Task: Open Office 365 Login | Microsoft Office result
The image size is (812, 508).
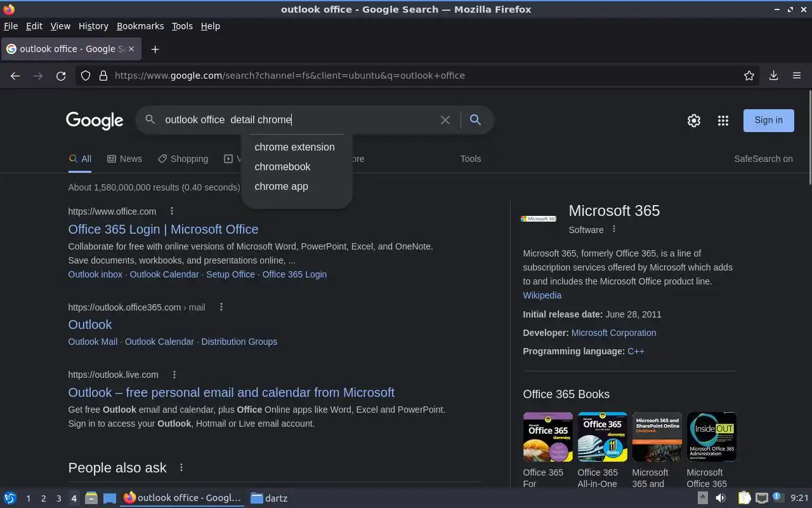Action: pyautogui.click(x=163, y=229)
